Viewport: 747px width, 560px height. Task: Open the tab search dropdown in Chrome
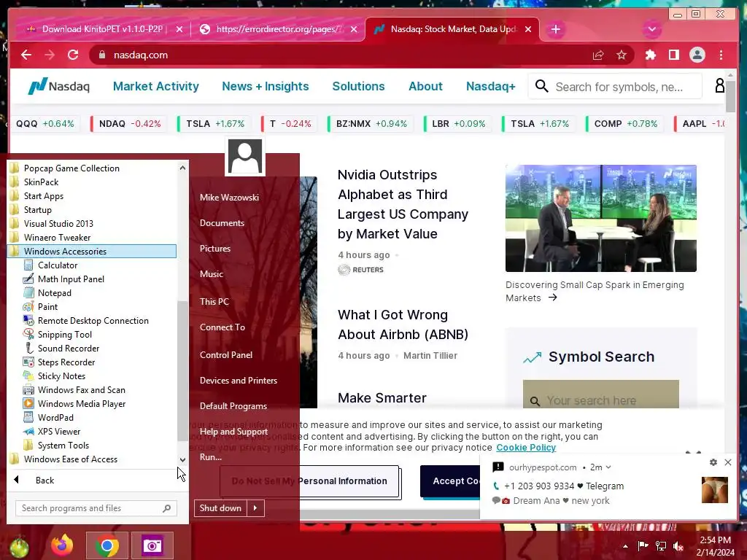point(651,29)
